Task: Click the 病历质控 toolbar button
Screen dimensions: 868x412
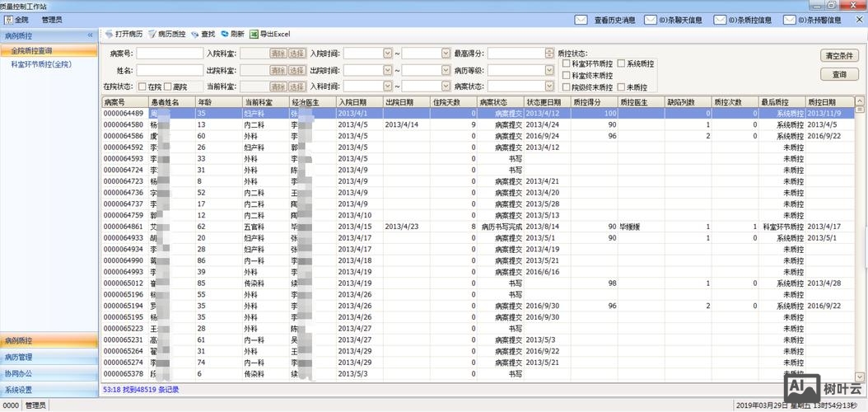Action: click(x=166, y=34)
